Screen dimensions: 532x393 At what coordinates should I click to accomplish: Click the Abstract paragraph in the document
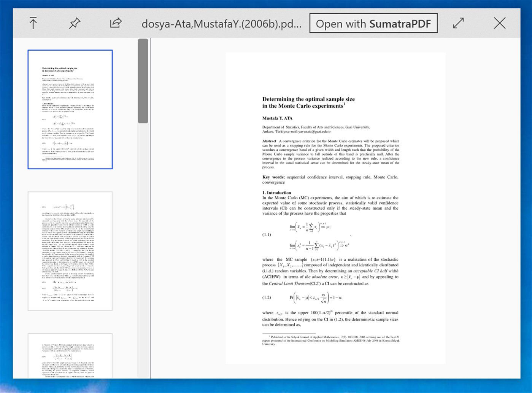coord(331,154)
